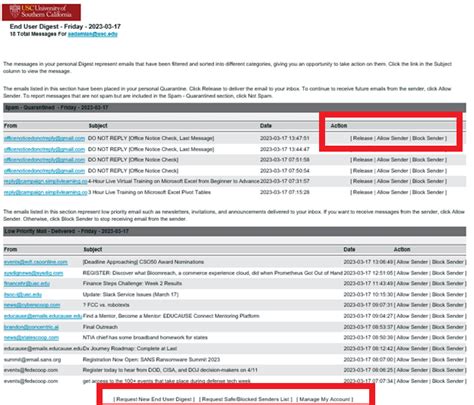Allow Sender for Excel Pivot Tables training email
The height and width of the screenshot is (405, 474).
click(x=392, y=192)
